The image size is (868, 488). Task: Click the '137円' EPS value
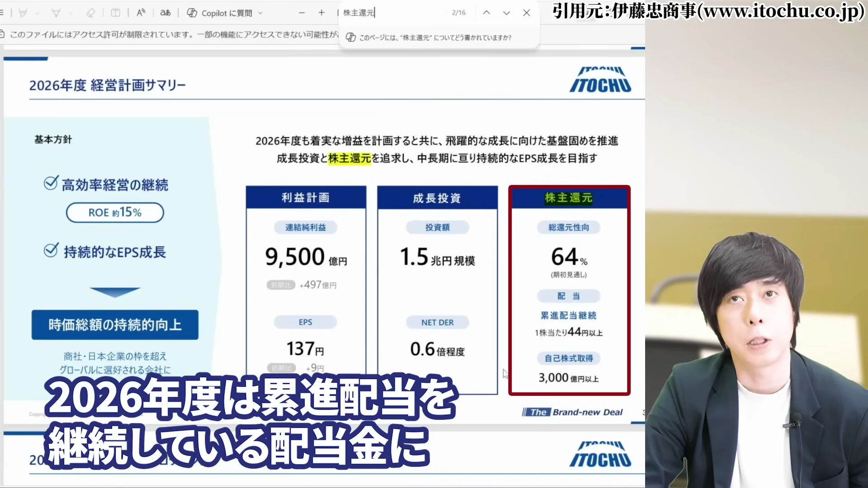coord(305,349)
